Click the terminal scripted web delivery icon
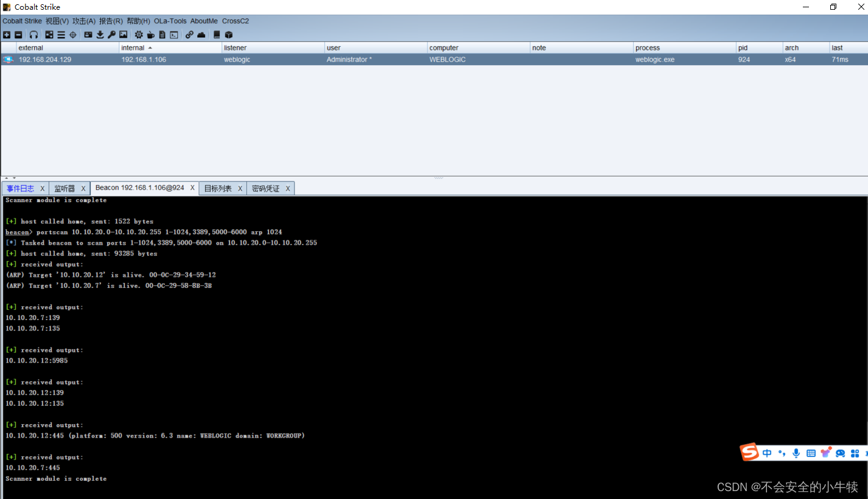The image size is (868, 499). click(x=174, y=35)
